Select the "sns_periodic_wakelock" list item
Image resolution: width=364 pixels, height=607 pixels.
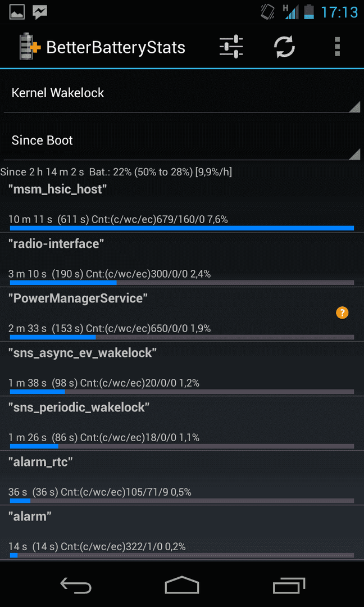(182, 424)
